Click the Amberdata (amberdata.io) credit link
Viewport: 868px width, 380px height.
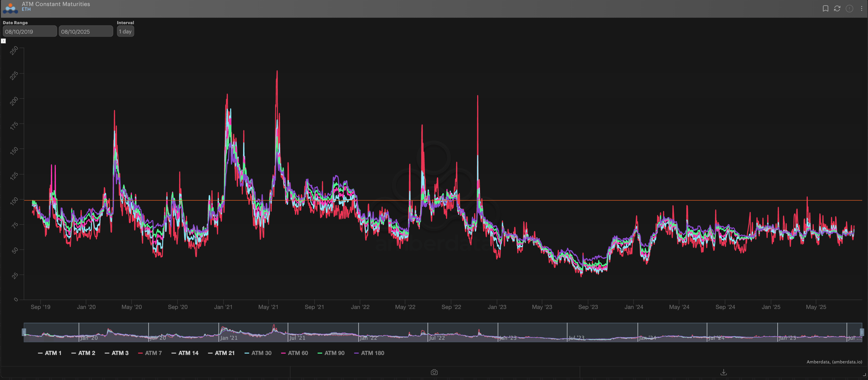[834, 362]
